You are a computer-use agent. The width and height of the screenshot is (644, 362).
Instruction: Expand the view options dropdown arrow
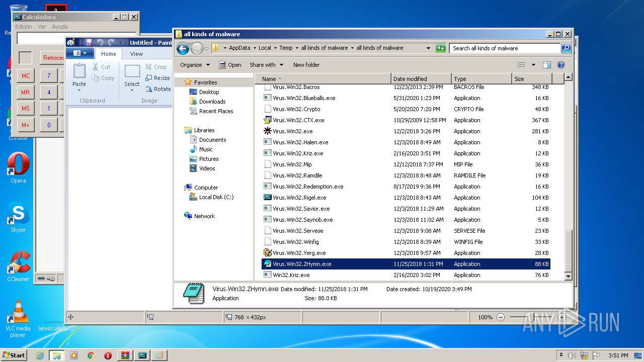[x=533, y=65]
